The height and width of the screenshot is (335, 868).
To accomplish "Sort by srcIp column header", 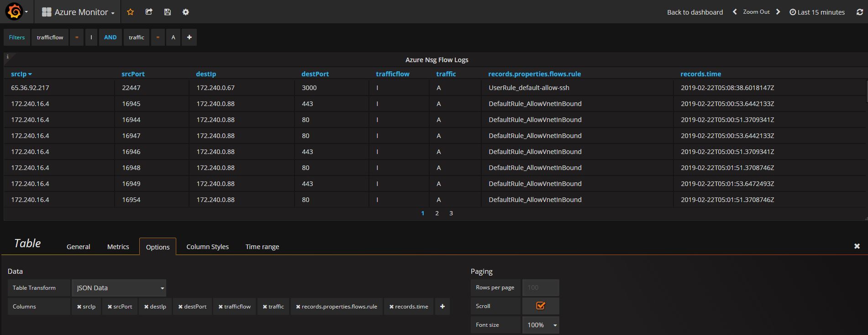I will [21, 74].
